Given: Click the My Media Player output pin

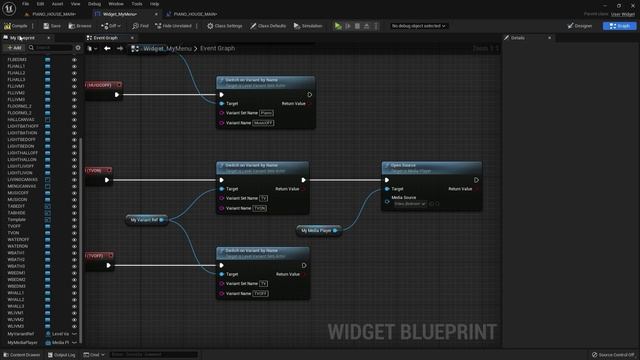Looking at the screenshot, I should [x=335, y=231].
